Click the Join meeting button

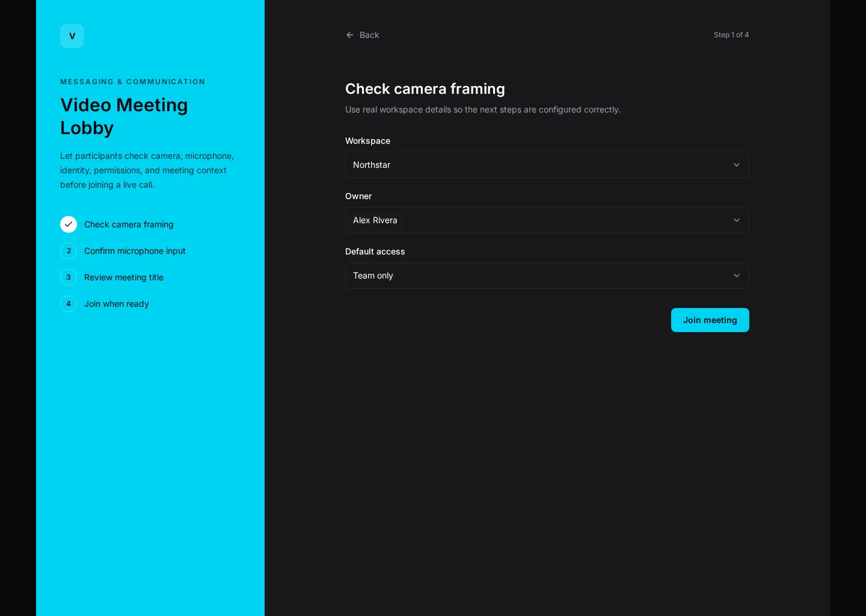(x=710, y=320)
